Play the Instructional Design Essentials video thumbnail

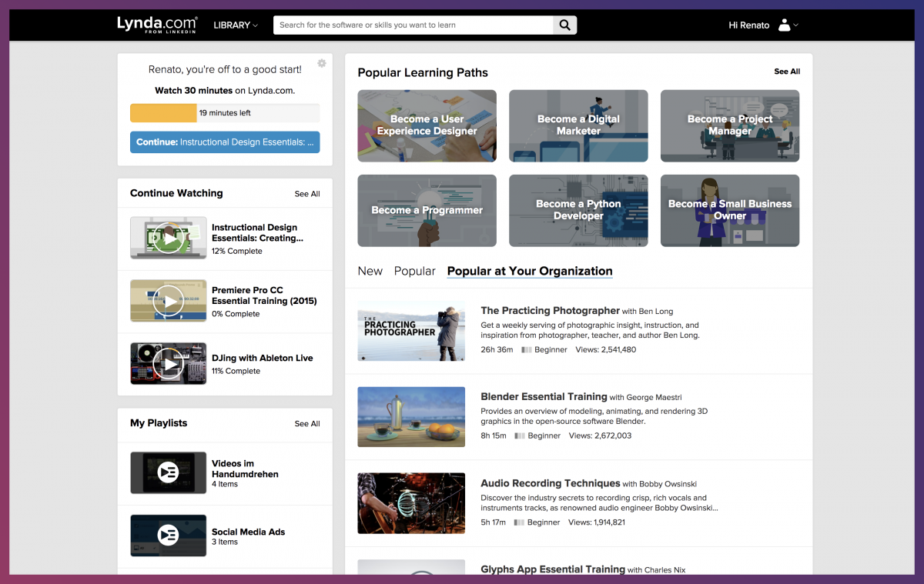[168, 238]
